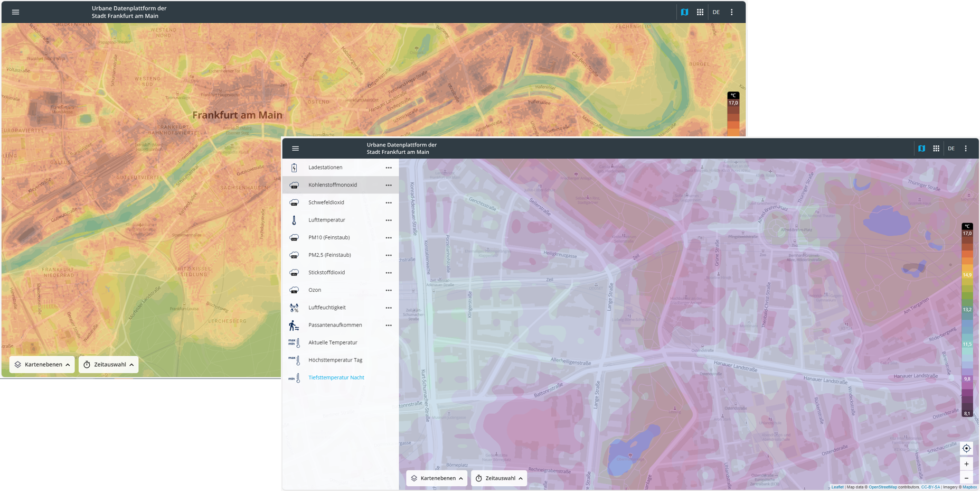980x491 pixels.
Task: Expand Zeitauswahl in the back map window
Action: pos(109,365)
